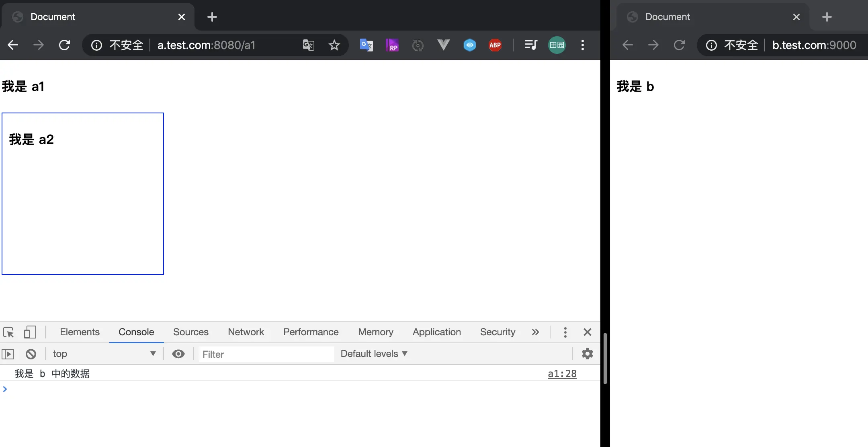Toggle the console sidebar panel

tap(8, 354)
